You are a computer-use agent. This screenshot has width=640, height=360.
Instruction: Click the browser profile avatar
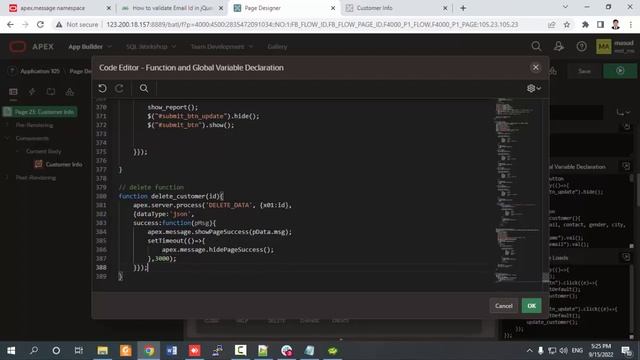(x=616, y=24)
